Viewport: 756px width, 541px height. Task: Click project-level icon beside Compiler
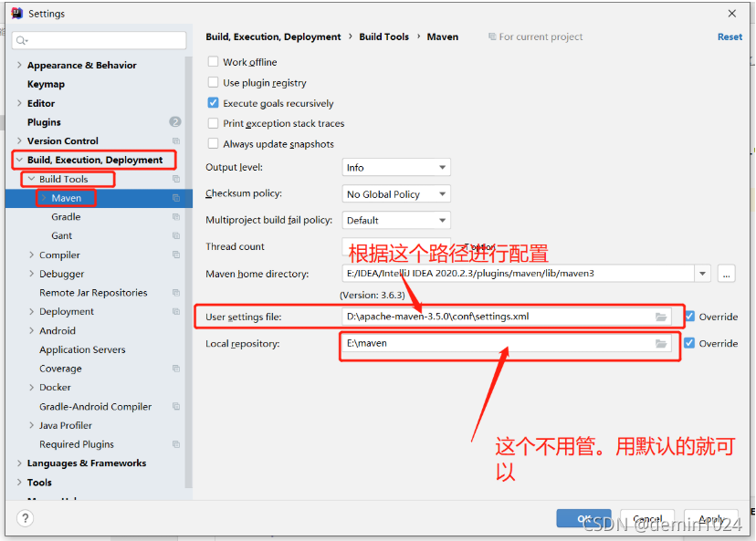click(x=176, y=255)
